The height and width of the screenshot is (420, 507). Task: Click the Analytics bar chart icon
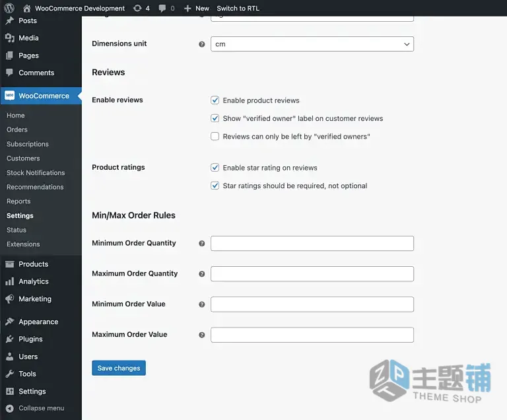(x=10, y=281)
